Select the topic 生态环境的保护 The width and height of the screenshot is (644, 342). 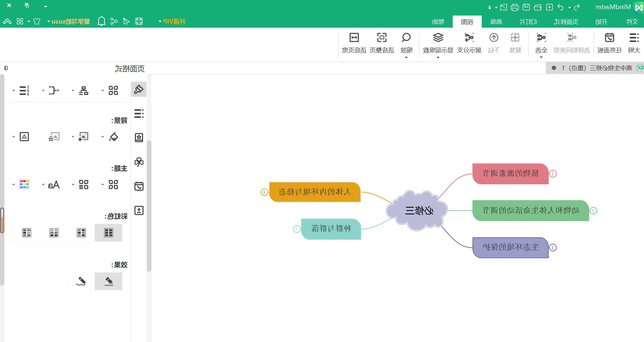pos(510,248)
